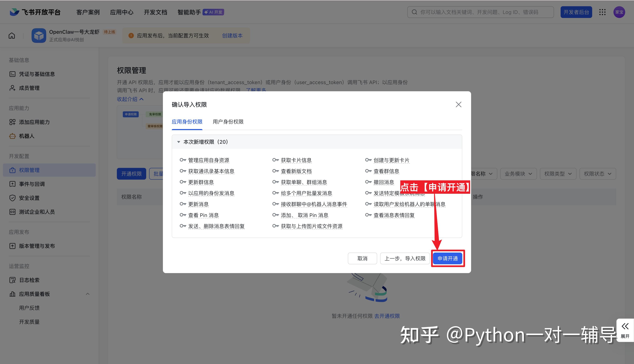
Task: Collapse the 本次新增权限 (20) section
Action: coord(179,142)
